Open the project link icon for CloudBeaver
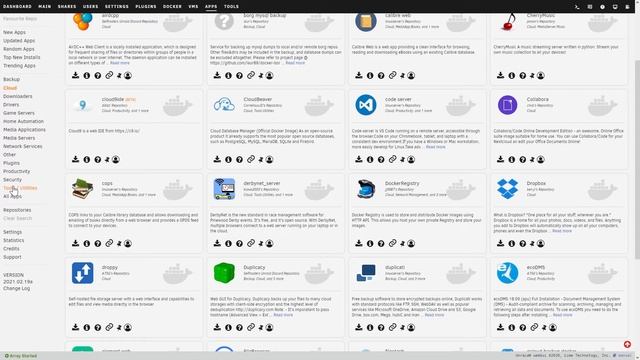The image size is (640, 360). click(251, 159)
